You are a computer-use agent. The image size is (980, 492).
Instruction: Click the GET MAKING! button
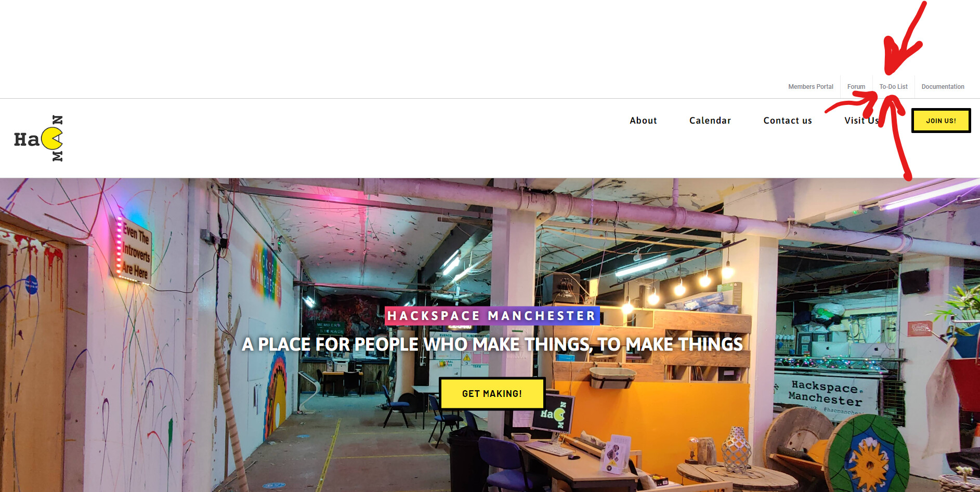coord(492,394)
